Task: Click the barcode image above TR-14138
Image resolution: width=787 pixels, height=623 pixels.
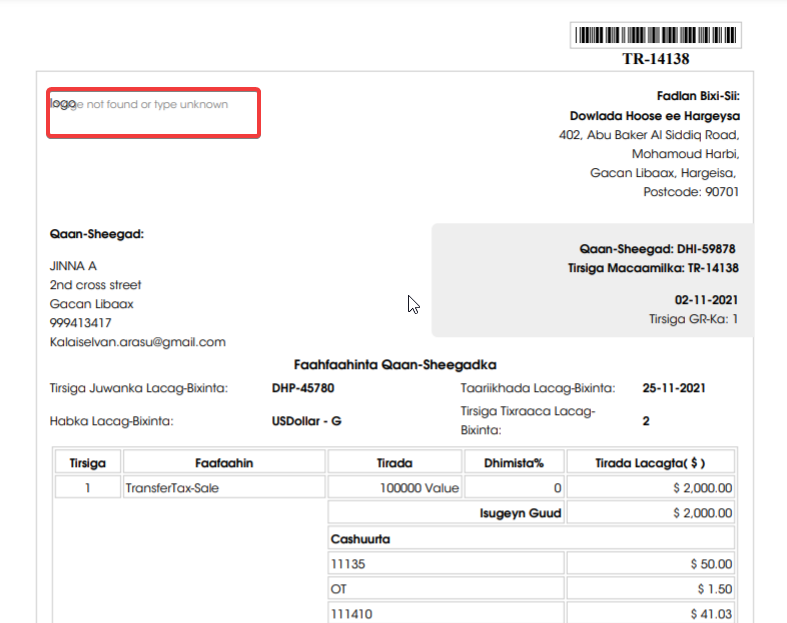Action: pyautogui.click(x=655, y=35)
